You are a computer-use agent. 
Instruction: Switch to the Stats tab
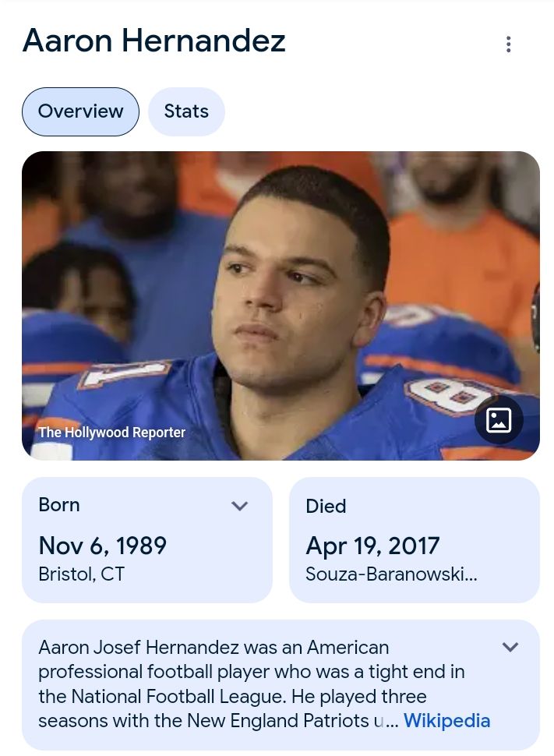[x=186, y=111]
